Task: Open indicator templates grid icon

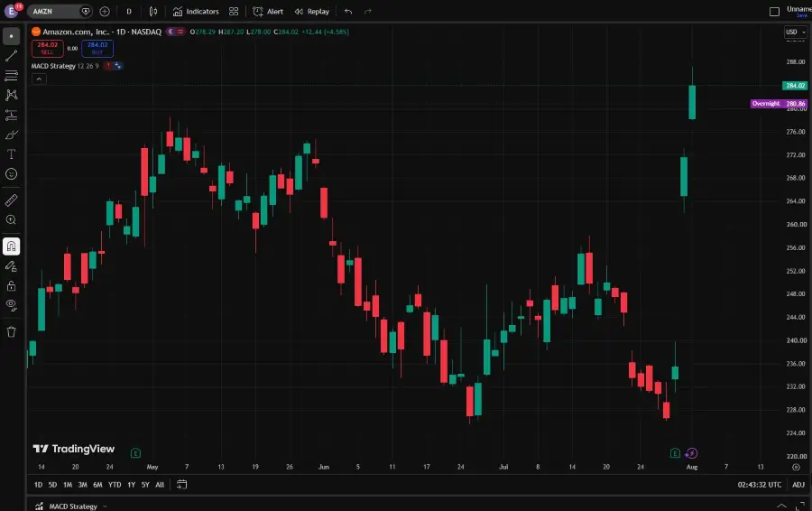Action: tap(234, 12)
